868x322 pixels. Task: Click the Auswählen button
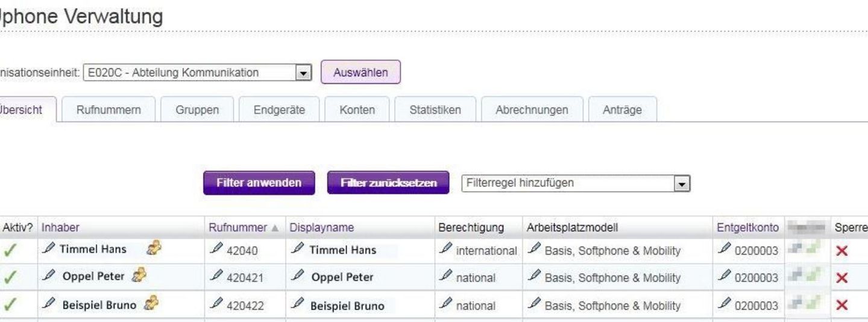point(360,72)
